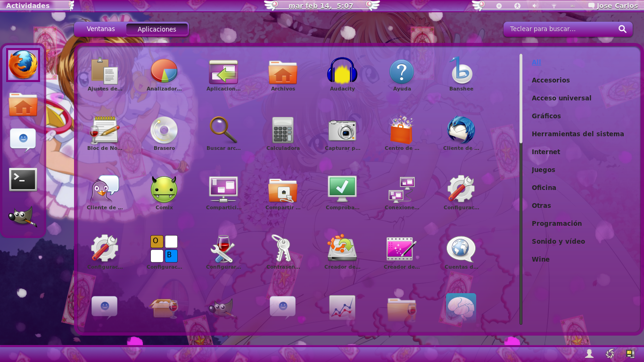
Task: Select the Aplicaciones tab
Action: coord(157,29)
